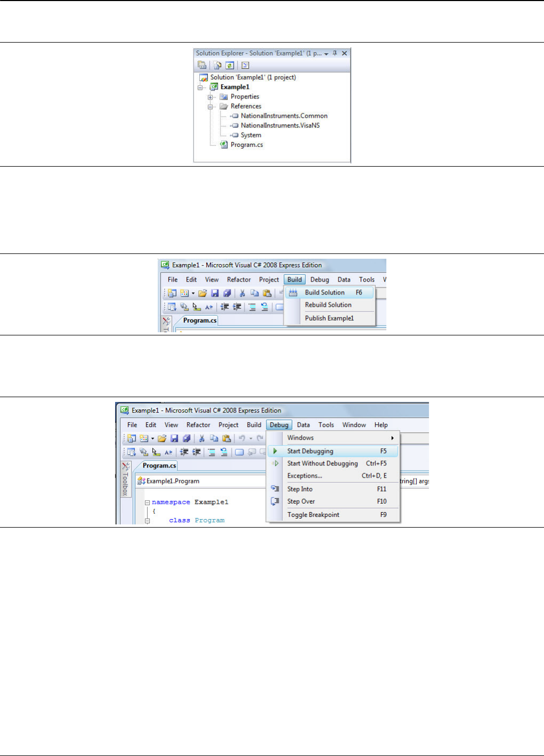This screenshot has height=756, width=544.
Task: Open Toolbox side tab in Debug-menu window
Action: (x=125, y=479)
